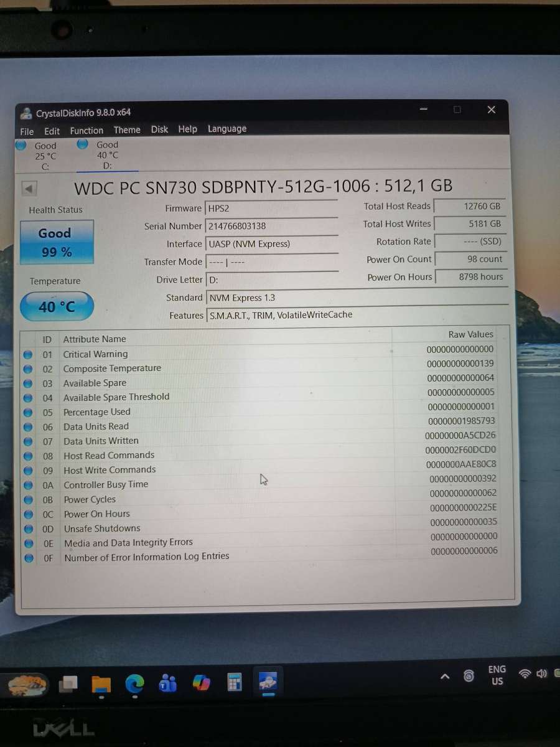This screenshot has height=747, width=560.
Task: Click the CrystalDiskInfo taskbar icon
Action: point(269,682)
